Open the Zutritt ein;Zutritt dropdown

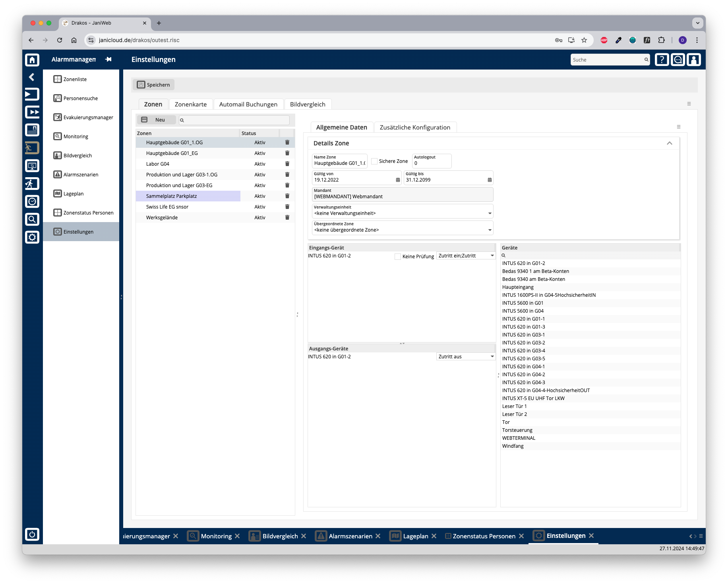pyautogui.click(x=466, y=256)
